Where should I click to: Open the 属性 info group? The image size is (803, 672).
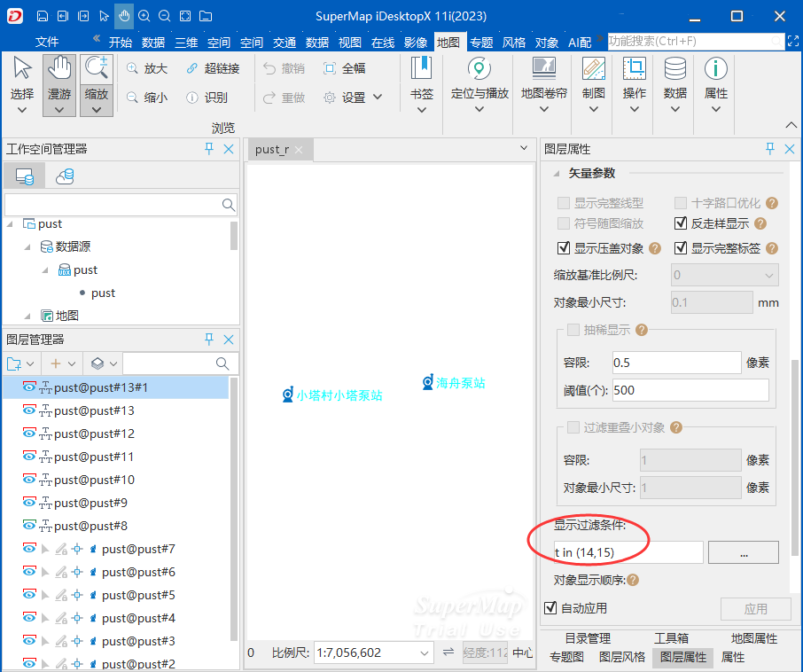coord(716,84)
